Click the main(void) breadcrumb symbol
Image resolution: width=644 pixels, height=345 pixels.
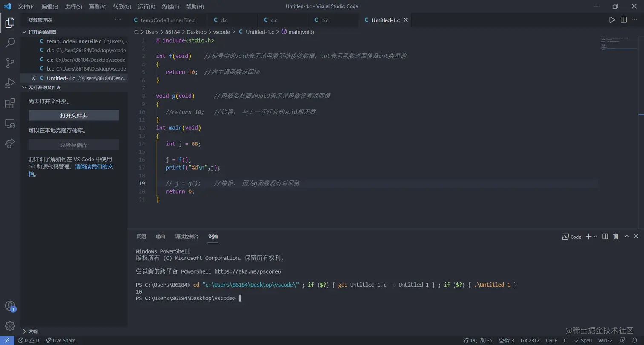(x=298, y=32)
